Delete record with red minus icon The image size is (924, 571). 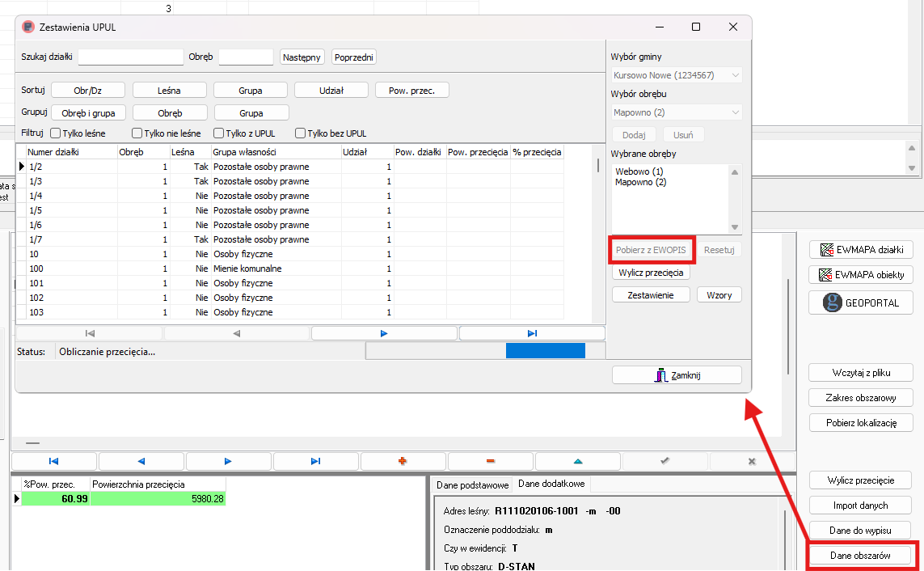(x=490, y=461)
